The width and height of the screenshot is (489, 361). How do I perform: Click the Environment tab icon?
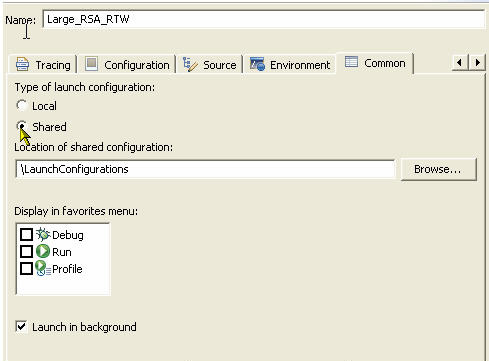257,64
